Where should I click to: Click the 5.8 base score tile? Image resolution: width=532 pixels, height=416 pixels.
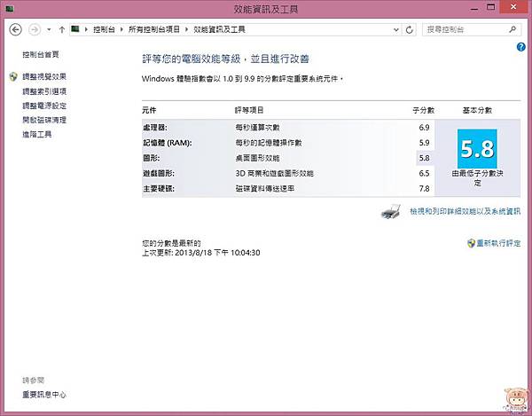pyautogui.click(x=477, y=149)
